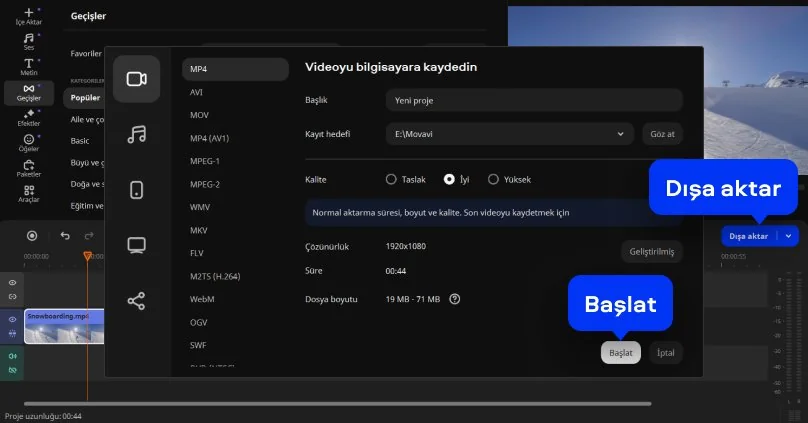
Task: Select the Basic transitions category
Action: click(x=80, y=141)
